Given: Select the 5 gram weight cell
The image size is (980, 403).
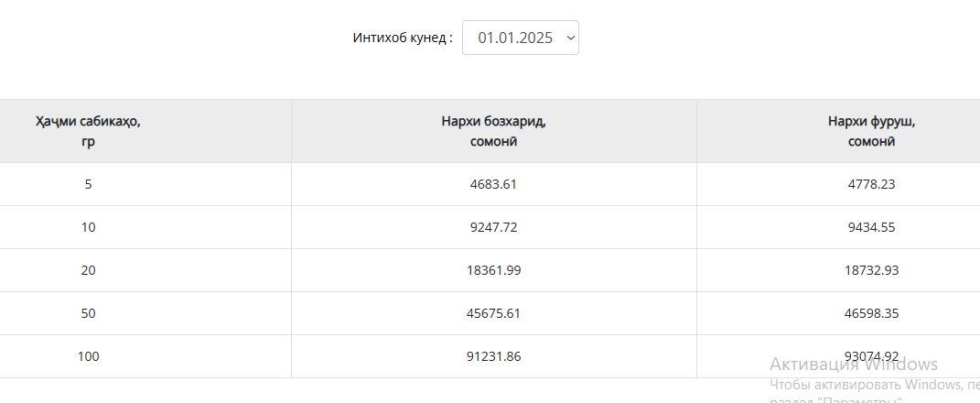Looking at the screenshot, I should [x=88, y=184].
